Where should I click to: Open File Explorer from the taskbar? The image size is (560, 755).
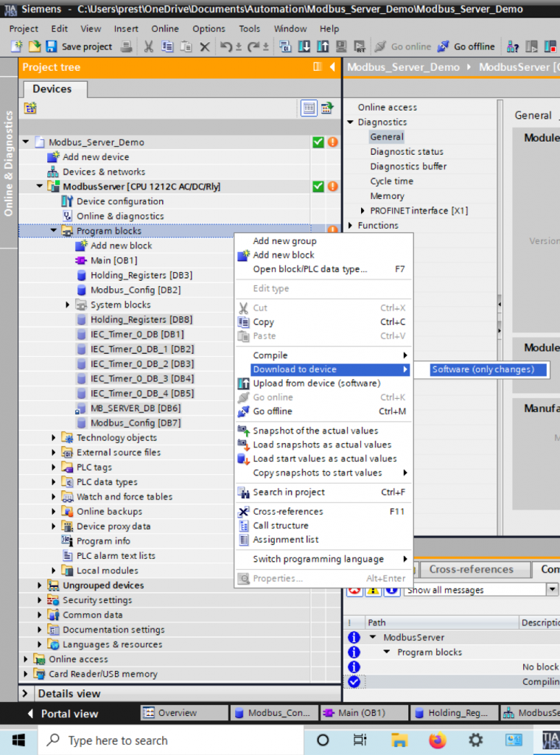[x=399, y=740]
